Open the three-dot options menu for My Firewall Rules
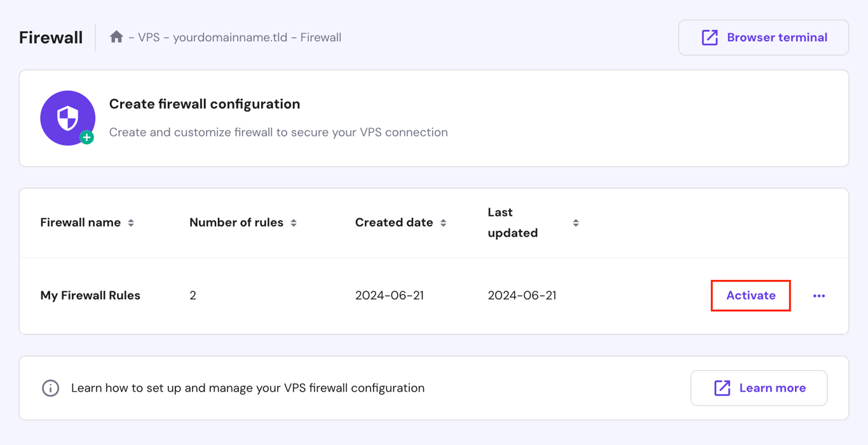Viewport: 868px width, 445px height. click(x=819, y=295)
